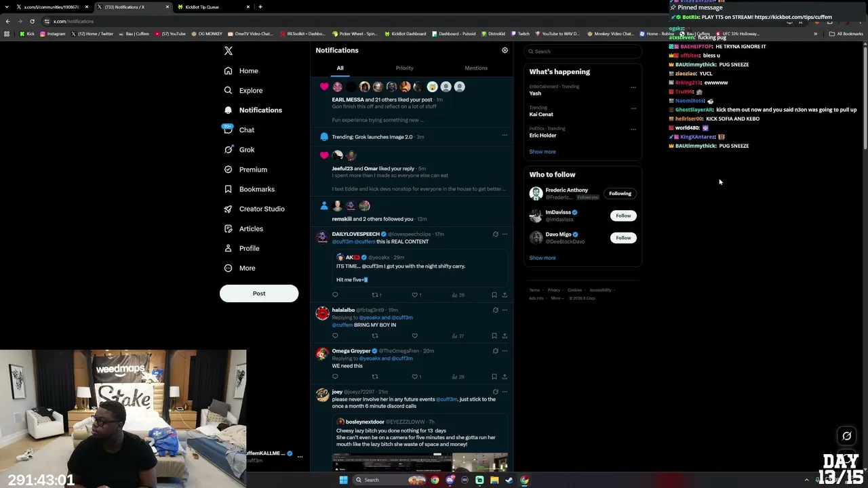Follow Davo Migo

click(x=623, y=238)
